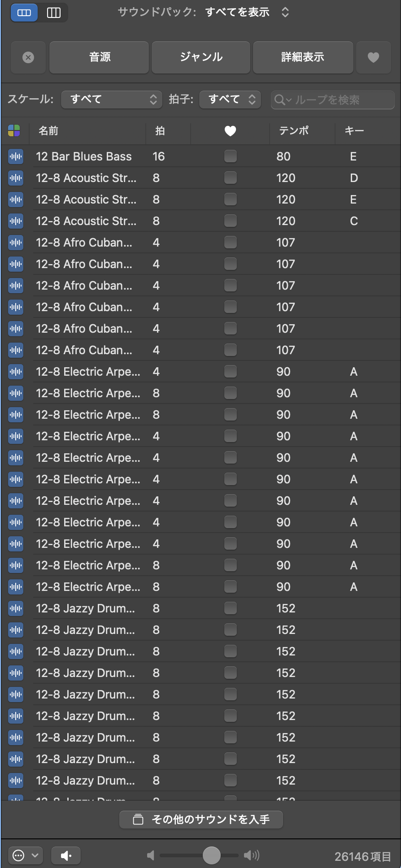Toggle loop preview speaker button
Screen dimensions: 401x868
pyautogui.click(x=66, y=856)
